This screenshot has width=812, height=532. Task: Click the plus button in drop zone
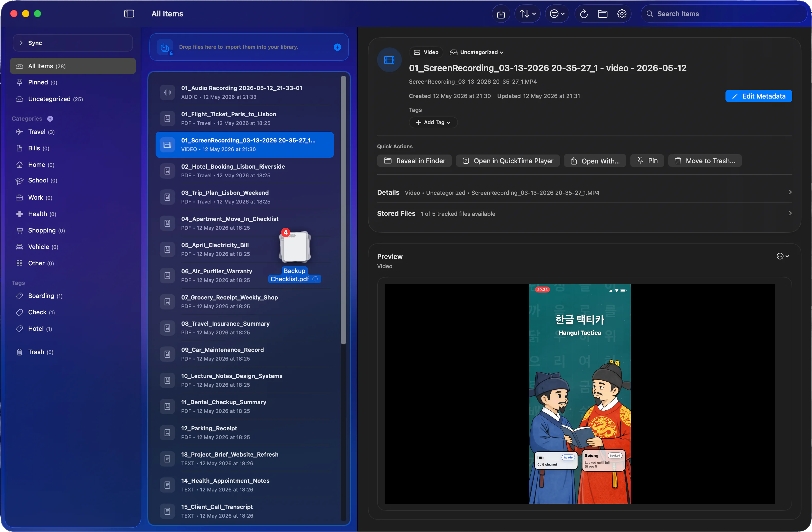tap(337, 47)
